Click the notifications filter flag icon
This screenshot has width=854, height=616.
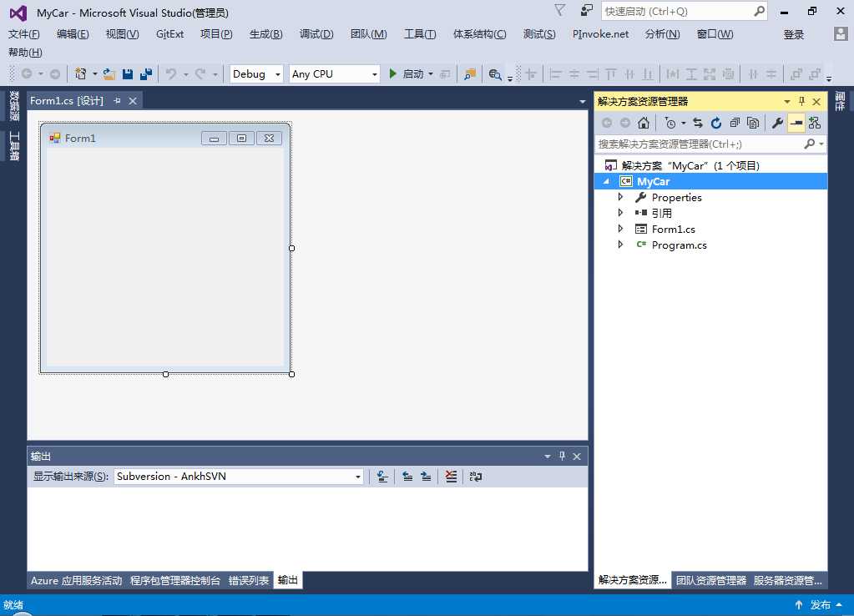pos(559,10)
